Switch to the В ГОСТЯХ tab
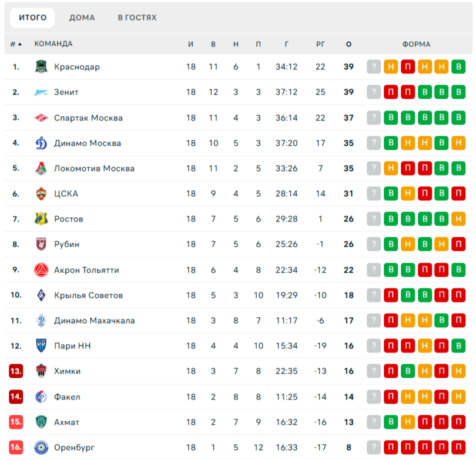 137,18
